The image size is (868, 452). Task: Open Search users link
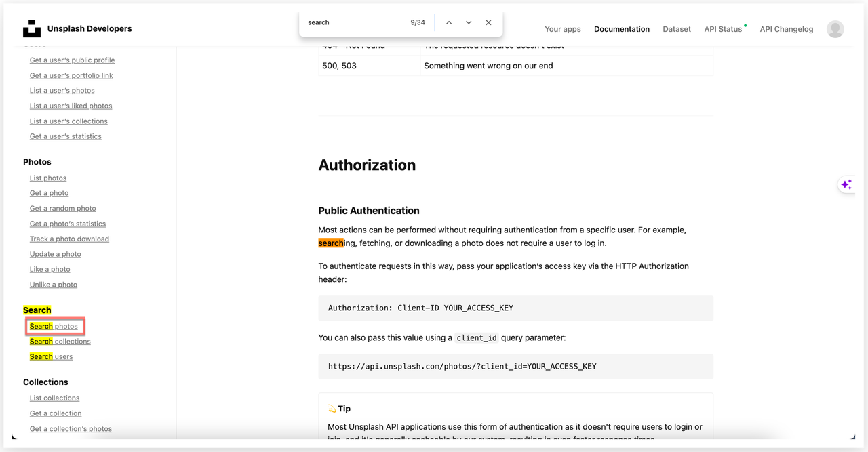click(x=51, y=357)
